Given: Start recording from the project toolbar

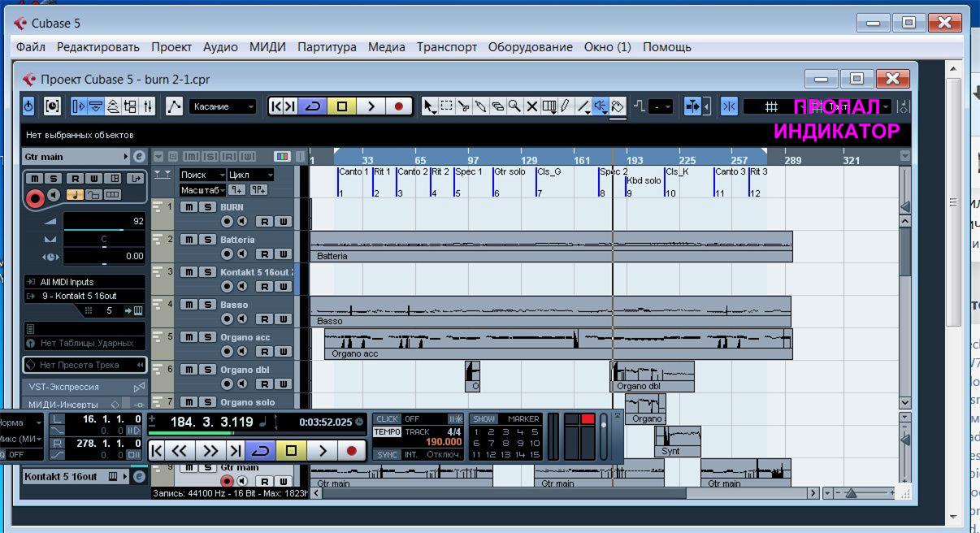Looking at the screenshot, I should coord(399,106).
